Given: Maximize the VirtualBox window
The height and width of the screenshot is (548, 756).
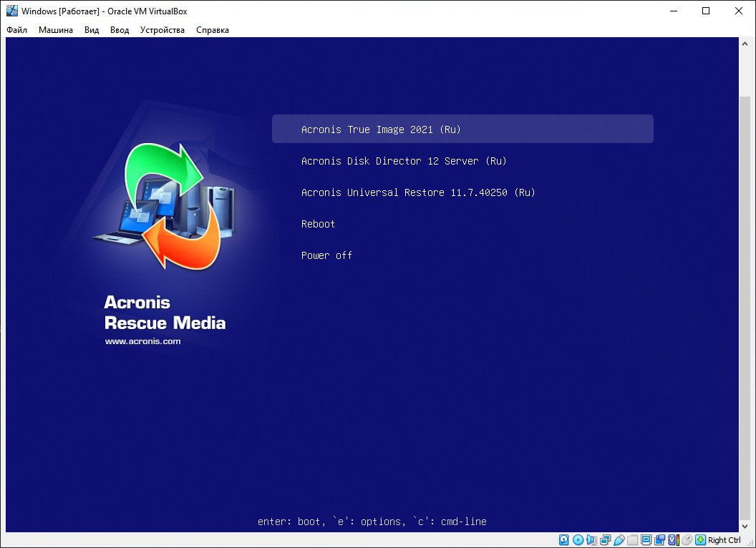Looking at the screenshot, I should click(x=706, y=11).
